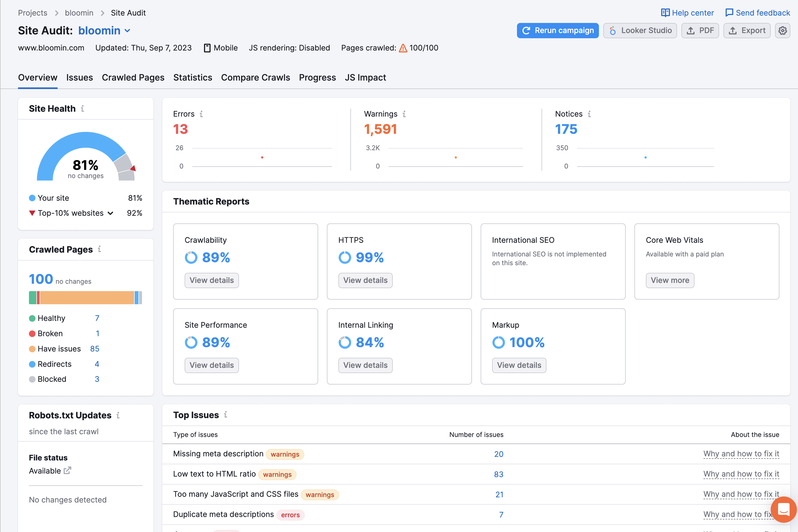The image size is (798, 532).
Task: Open the Help center link
Action: 687,13
